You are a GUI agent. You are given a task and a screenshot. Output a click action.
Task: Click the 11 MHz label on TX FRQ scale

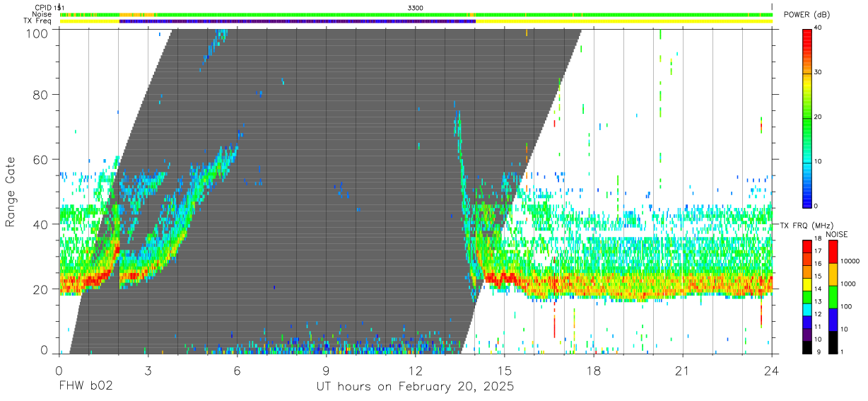point(818,327)
